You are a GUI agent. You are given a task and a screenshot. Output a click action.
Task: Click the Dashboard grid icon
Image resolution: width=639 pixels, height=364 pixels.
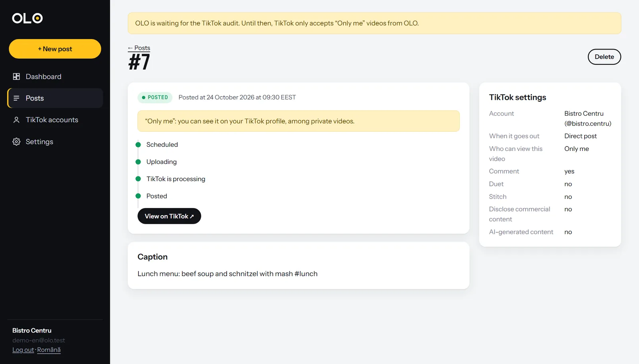click(x=16, y=77)
